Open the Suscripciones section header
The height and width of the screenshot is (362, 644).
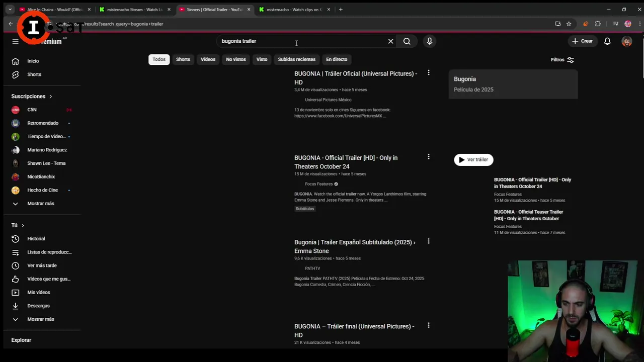click(32, 96)
